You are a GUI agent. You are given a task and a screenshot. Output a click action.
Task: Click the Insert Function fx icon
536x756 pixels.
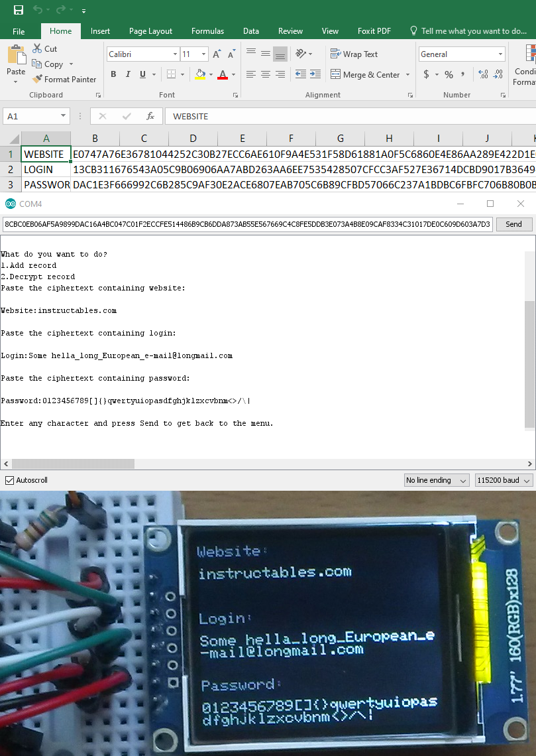[150, 116]
